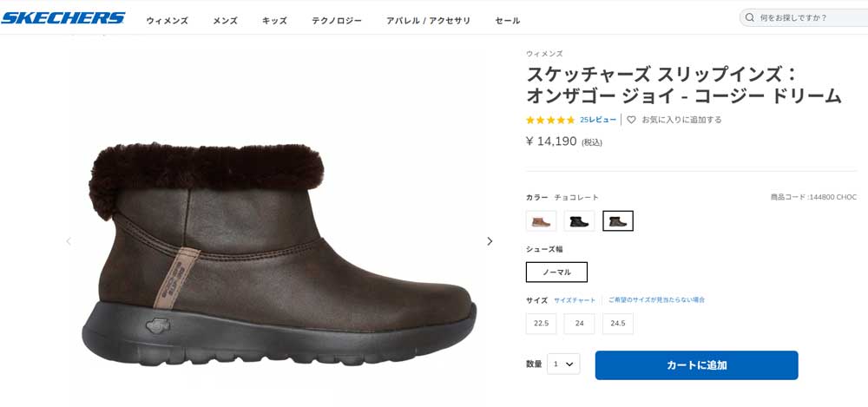Click the search magnifier icon
Image resolution: width=868 pixels, height=407 pixels.
pos(751,17)
